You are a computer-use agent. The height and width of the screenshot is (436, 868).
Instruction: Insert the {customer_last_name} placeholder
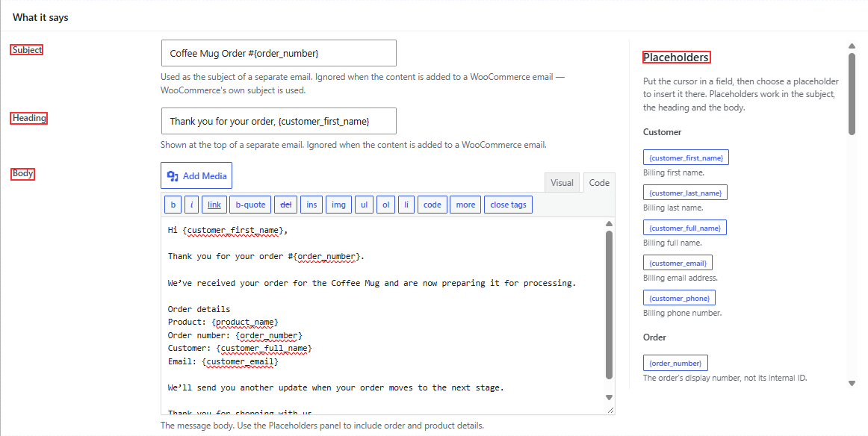(x=685, y=193)
